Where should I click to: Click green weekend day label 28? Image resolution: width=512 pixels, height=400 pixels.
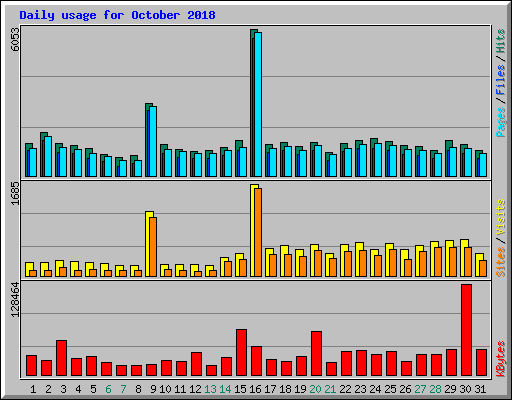(435, 389)
